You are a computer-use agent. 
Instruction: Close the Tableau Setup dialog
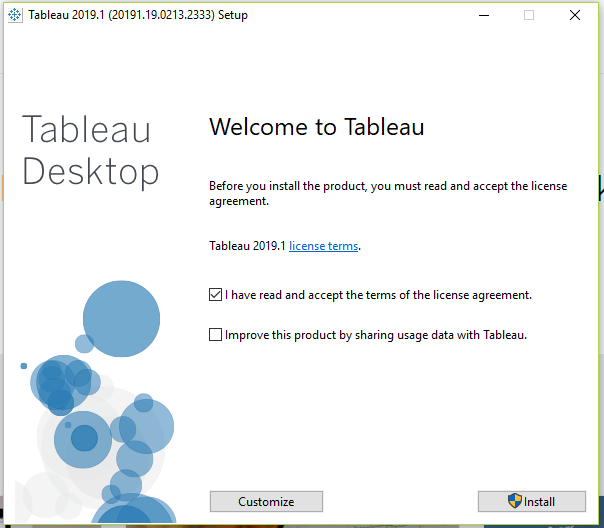pos(575,15)
